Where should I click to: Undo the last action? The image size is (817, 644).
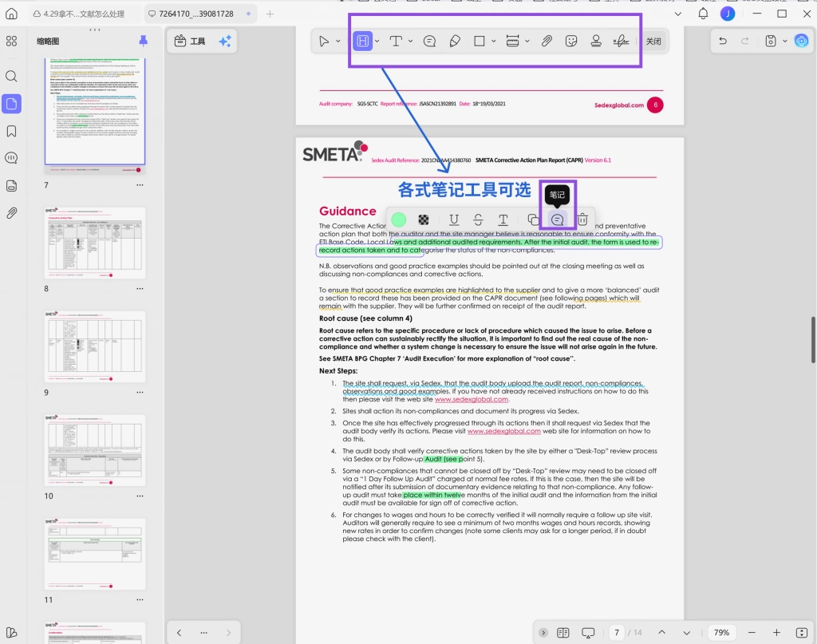click(723, 41)
